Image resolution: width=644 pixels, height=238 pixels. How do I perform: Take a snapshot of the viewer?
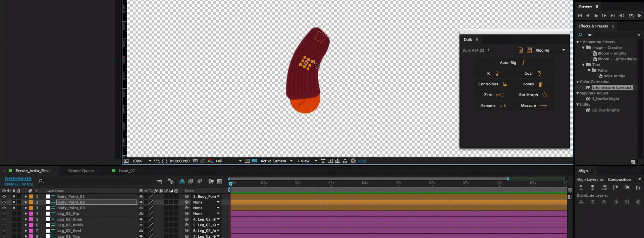(x=195, y=161)
